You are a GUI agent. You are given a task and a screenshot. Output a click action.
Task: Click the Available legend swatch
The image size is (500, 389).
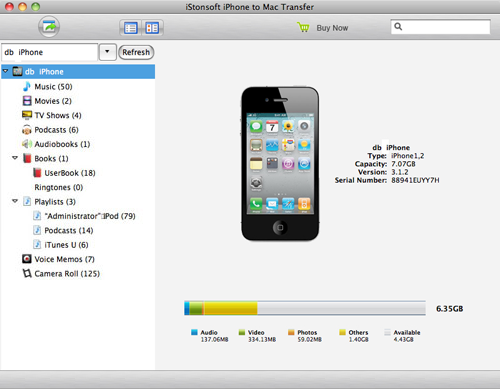click(x=387, y=332)
